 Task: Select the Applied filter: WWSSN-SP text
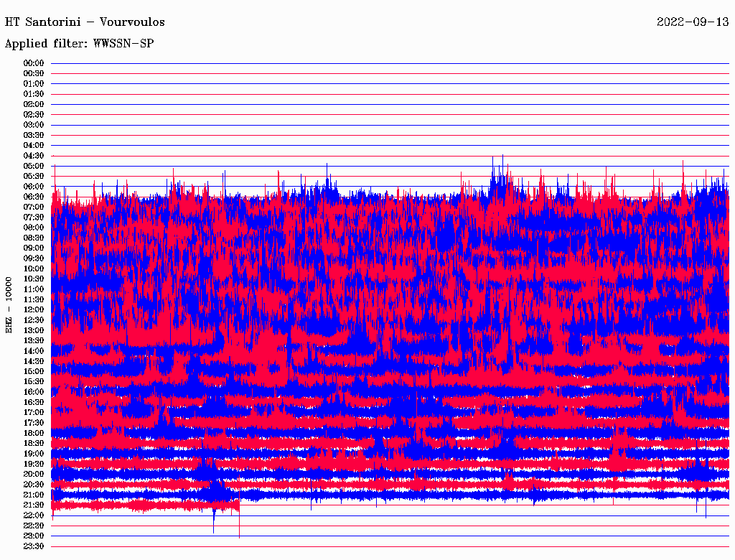(79, 43)
